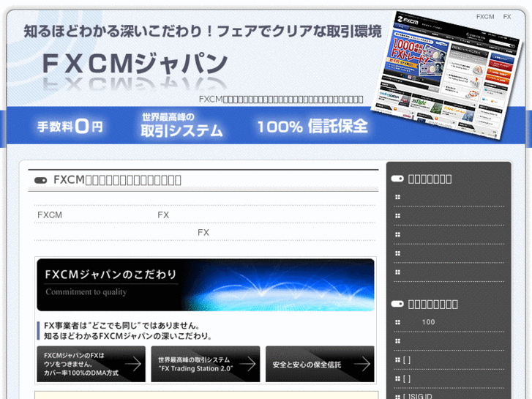Open the FXCMジャパンのこだわり banner image
This screenshot has height=399, width=532.
[x=206, y=285]
